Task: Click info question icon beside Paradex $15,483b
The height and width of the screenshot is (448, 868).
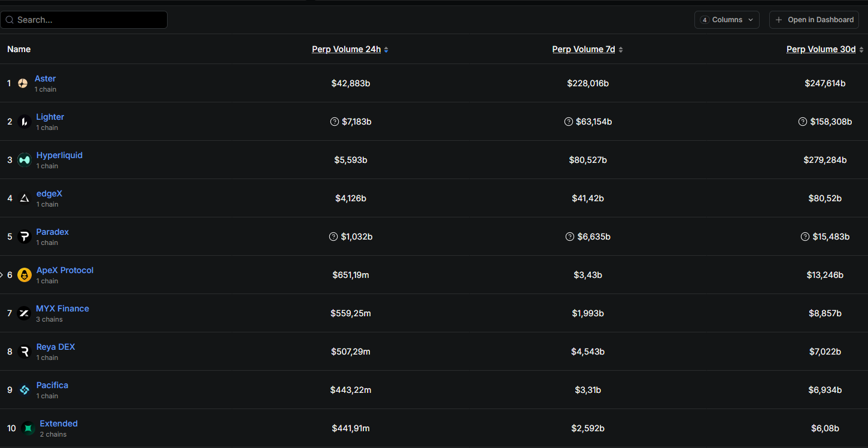Action: pyautogui.click(x=805, y=237)
